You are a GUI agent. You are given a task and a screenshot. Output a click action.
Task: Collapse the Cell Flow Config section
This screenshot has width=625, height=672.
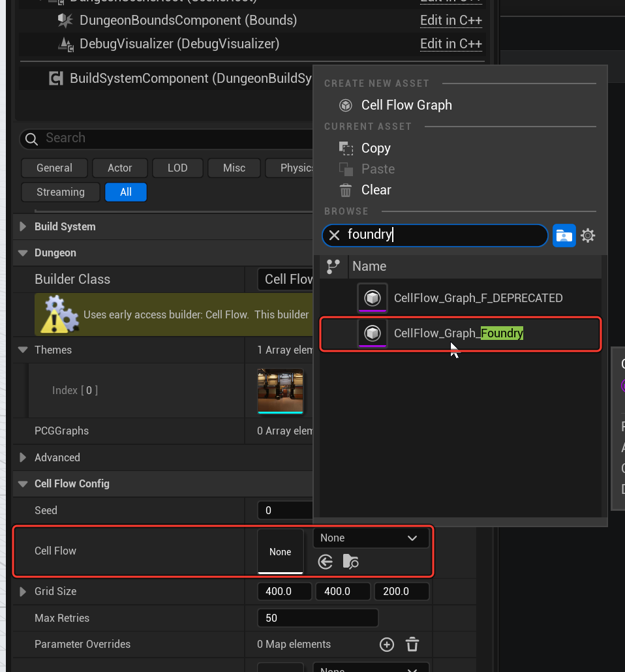(x=23, y=484)
